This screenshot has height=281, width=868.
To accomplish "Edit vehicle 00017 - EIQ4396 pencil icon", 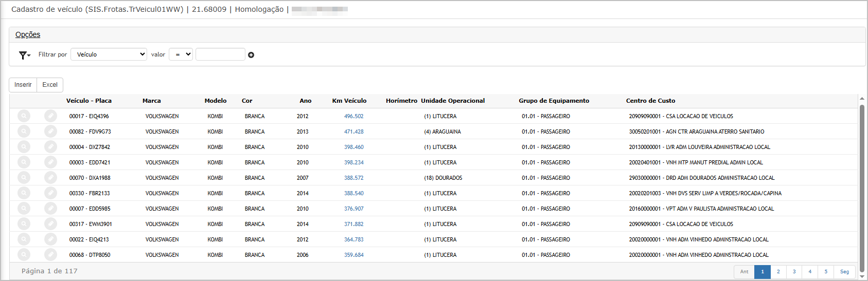I will click(x=50, y=116).
